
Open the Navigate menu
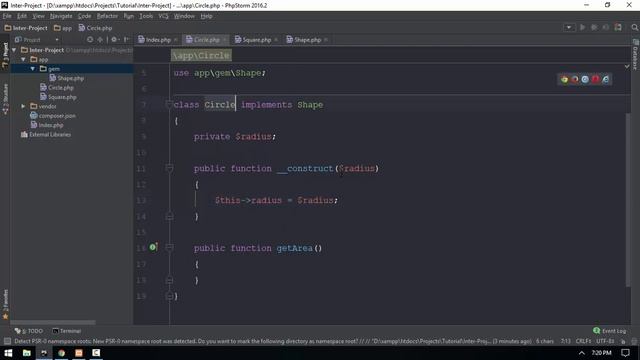(61, 16)
